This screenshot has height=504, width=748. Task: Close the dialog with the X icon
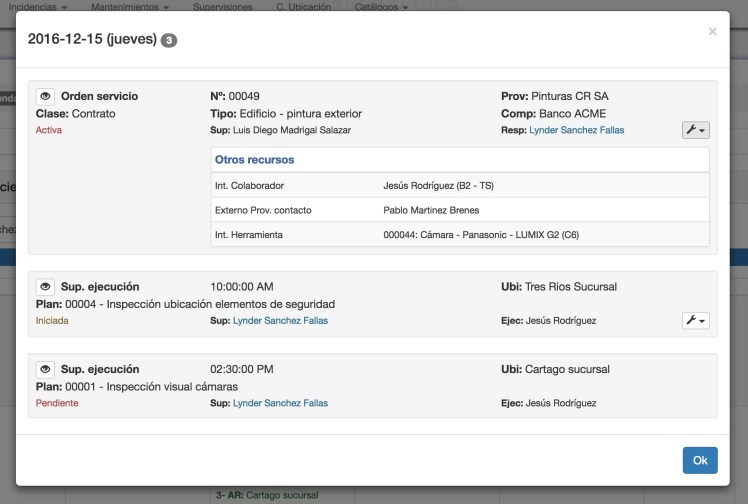[x=712, y=32]
